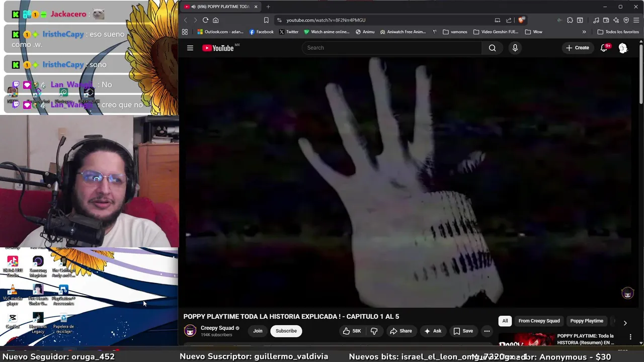Go to browser home page icon
The height and width of the screenshot is (362, 644).
tap(215, 20)
